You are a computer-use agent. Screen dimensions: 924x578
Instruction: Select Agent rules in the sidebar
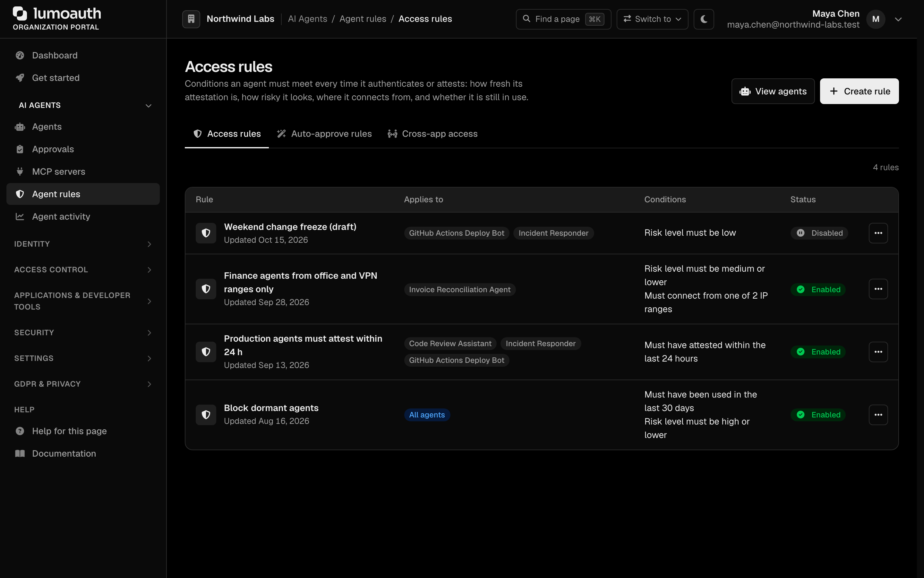(83, 194)
